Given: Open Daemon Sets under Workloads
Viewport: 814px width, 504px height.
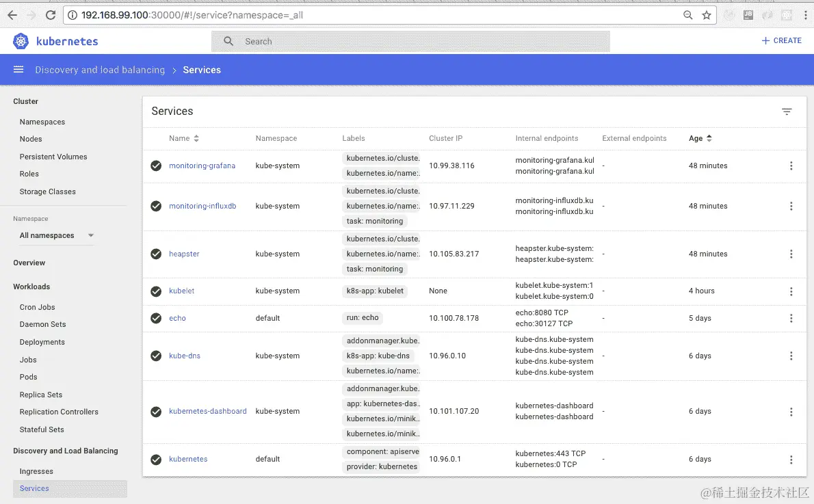Looking at the screenshot, I should tap(42, 324).
